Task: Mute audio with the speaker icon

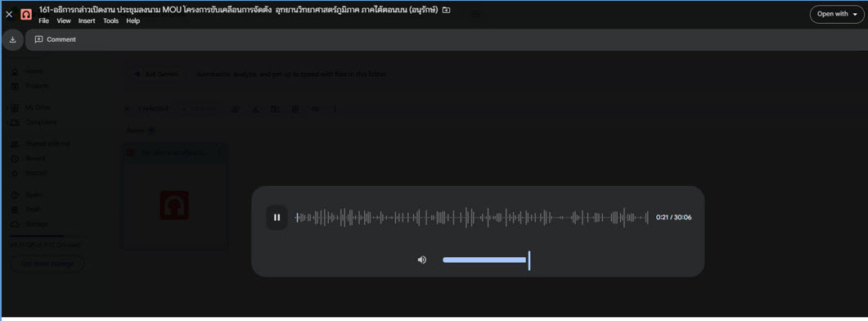Action: pyautogui.click(x=422, y=260)
